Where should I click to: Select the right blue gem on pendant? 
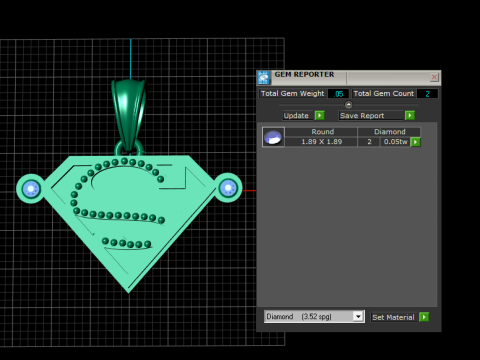click(228, 188)
